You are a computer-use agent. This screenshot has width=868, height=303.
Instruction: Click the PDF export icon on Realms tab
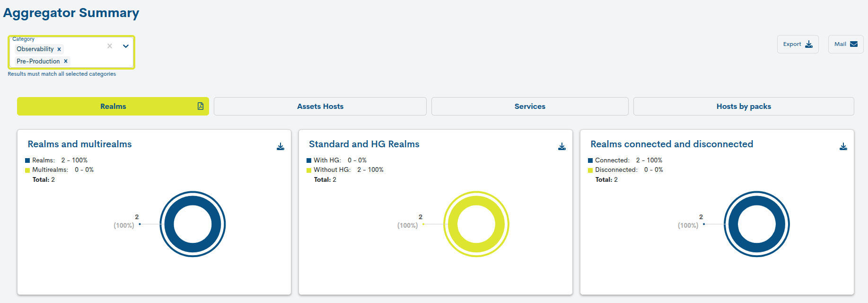pyautogui.click(x=201, y=106)
